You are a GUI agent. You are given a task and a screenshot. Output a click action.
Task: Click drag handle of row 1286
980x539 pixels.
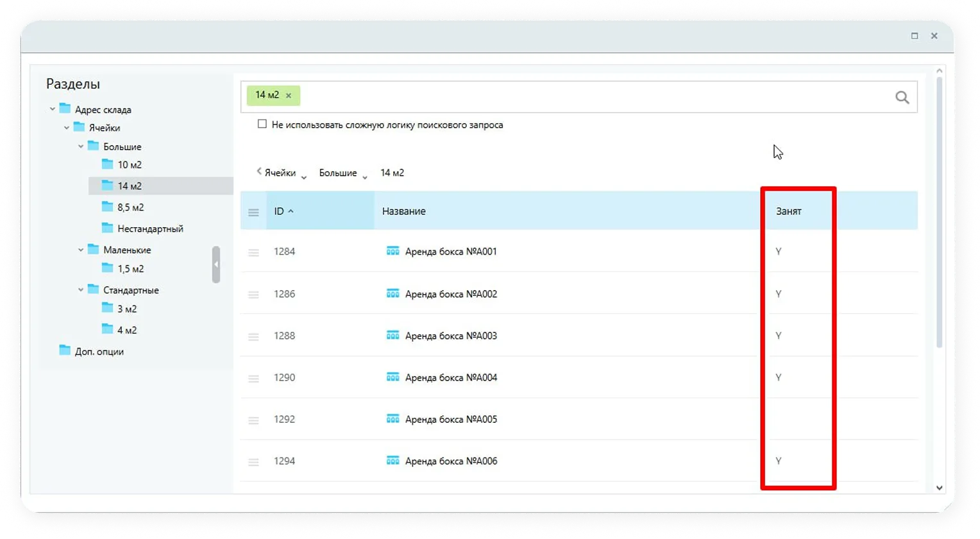[x=253, y=295]
